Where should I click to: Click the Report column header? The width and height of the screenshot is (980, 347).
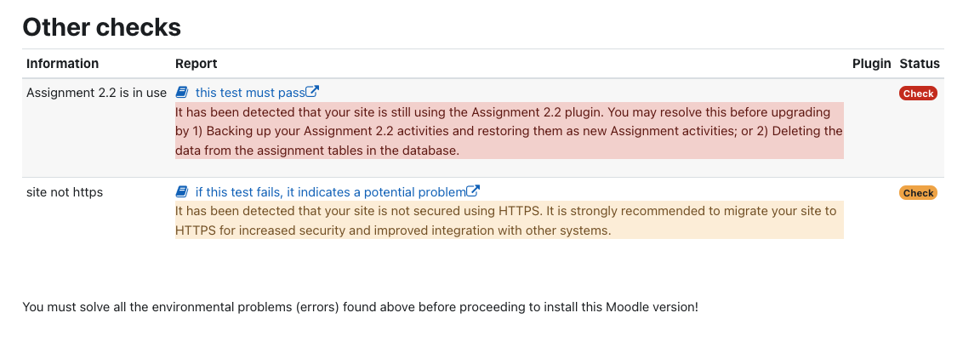tap(197, 64)
